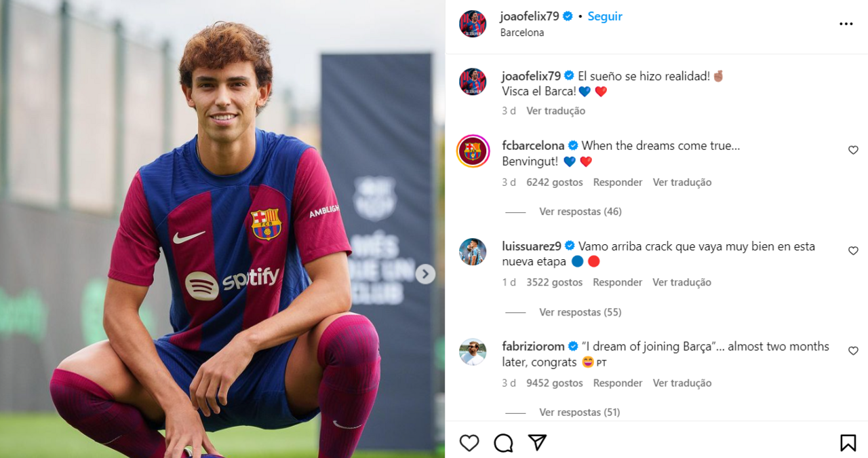The image size is (868, 458).
Task: Like the luissuarez9 comment
Action: [853, 251]
